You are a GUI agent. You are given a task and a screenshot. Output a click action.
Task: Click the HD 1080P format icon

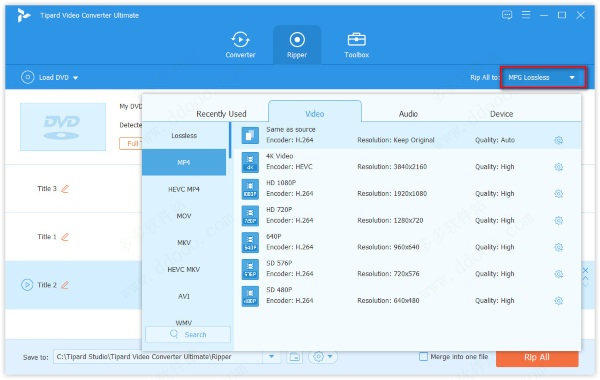250,189
